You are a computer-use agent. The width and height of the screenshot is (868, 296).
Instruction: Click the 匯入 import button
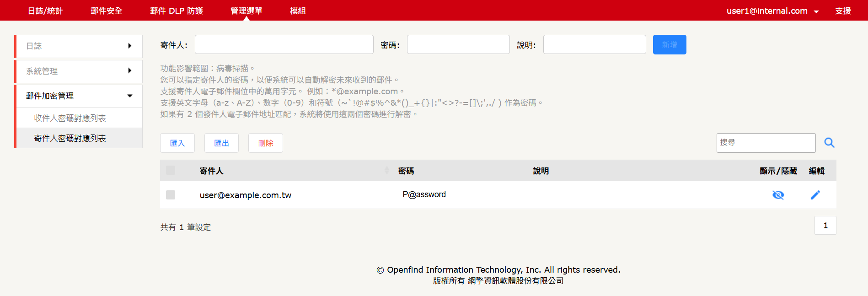pyautogui.click(x=177, y=143)
